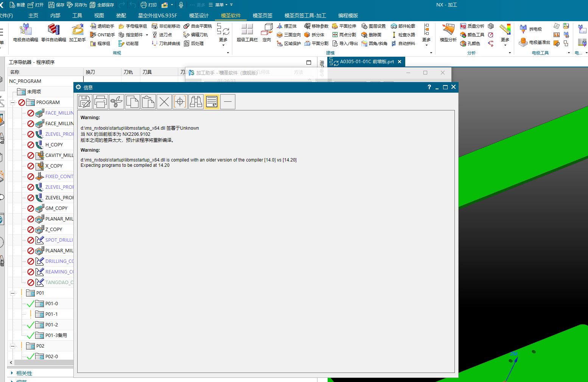This screenshot has width=588, height=382.
Task: Open the 指定部件 dropdown arrow
Action: [x=147, y=35]
